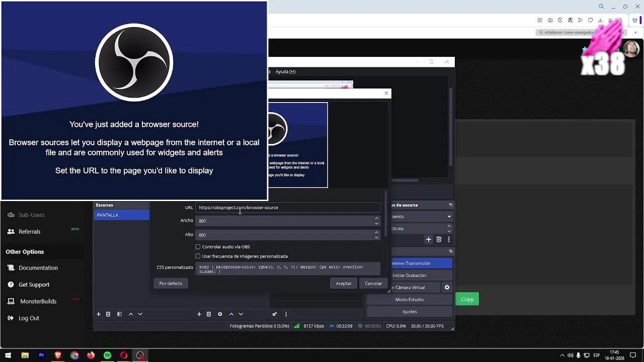The height and width of the screenshot is (362, 644).
Task: Open Get Support in the website sidebar
Action: tap(34, 285)
